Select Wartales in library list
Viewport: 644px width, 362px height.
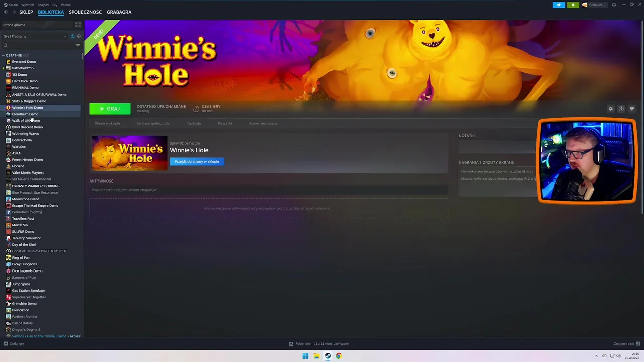tap(19, 147)
